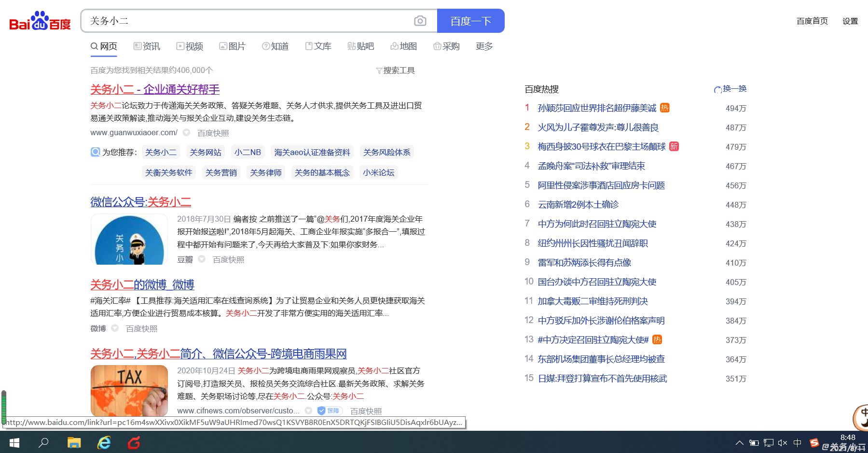Expand arrow beside www.guanwuxiaoer.com url

tap(186, 132)
